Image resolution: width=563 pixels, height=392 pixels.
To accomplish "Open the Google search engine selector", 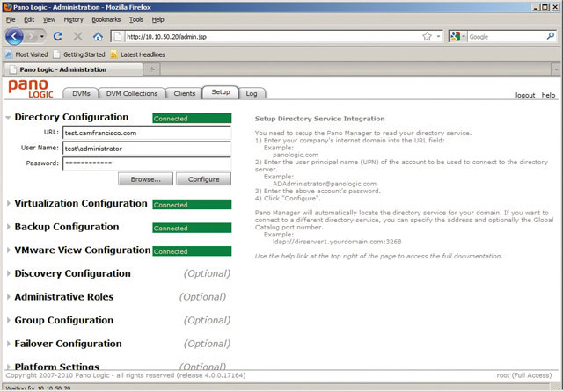I will (x=457, y=37).
